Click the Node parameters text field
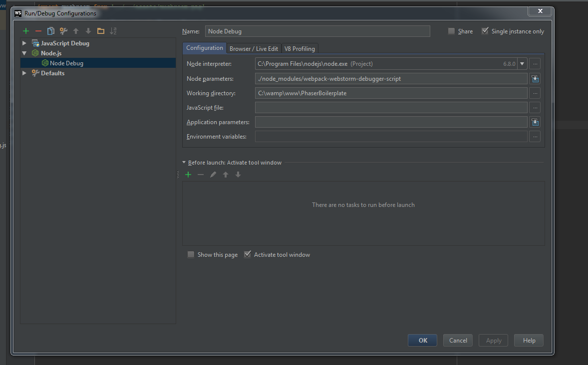 click(391, 79)
